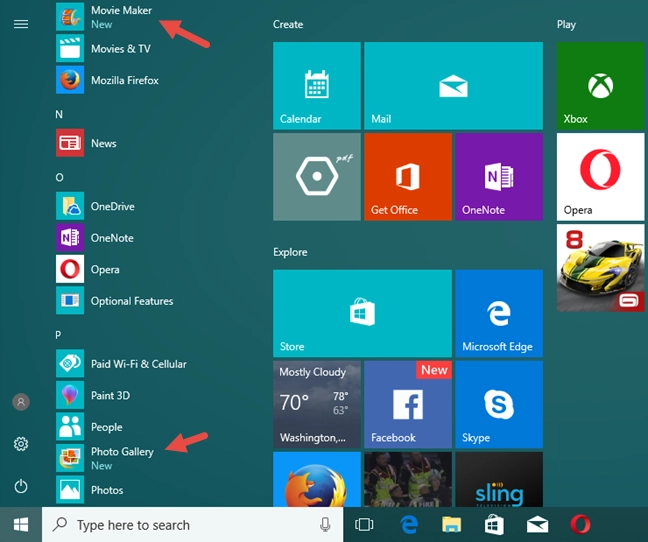Open Opera from the taskbar
This screenshot has width=648, height=542.
(580, 525)
